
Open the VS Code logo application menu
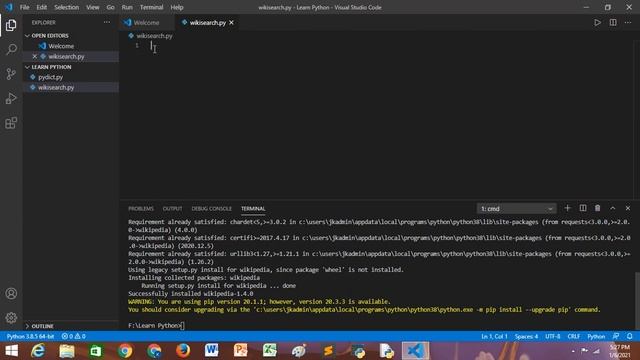(9, 7)
